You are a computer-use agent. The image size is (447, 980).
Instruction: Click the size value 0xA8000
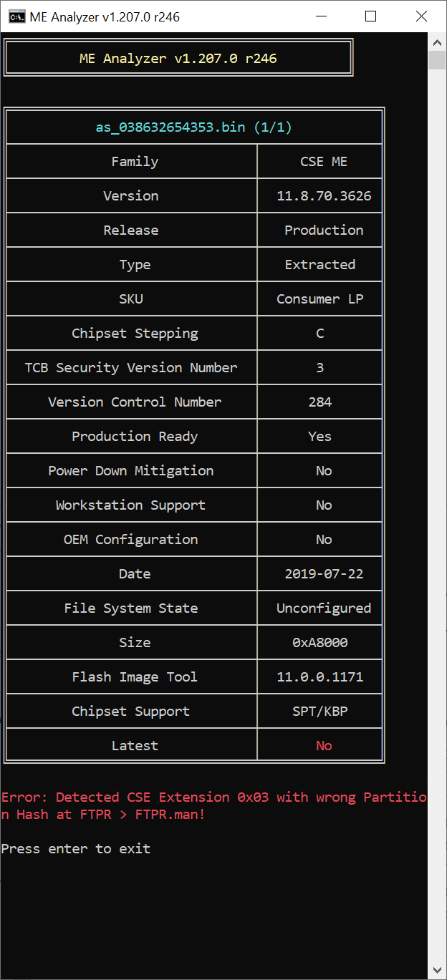pyautogui.click(x=320, y=643)
